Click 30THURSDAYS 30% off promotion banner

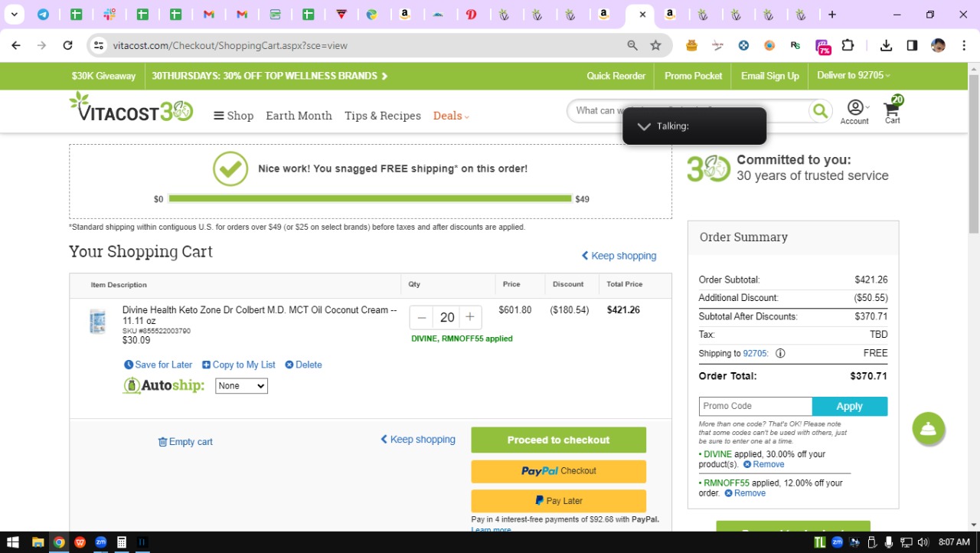[x=269, y=76]
